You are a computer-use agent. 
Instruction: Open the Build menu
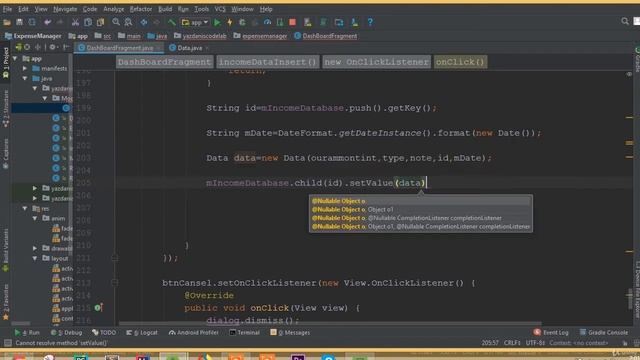(165, 9)
